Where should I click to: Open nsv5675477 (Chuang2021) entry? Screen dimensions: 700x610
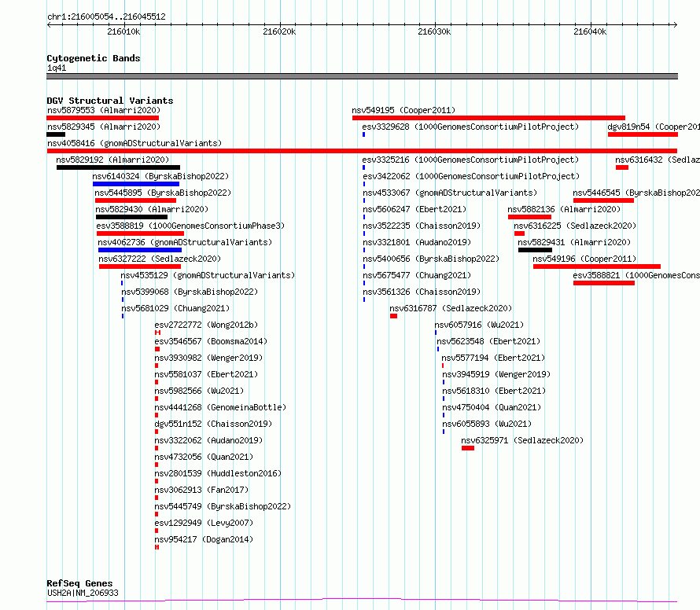[x=417, y=275]
